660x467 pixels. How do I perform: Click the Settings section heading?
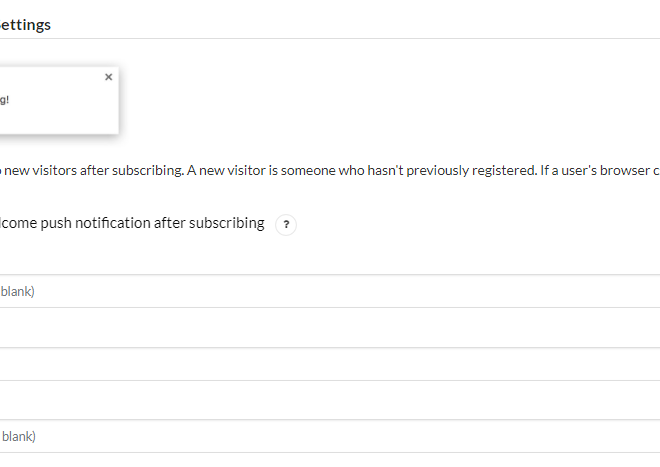pos(25,24)
